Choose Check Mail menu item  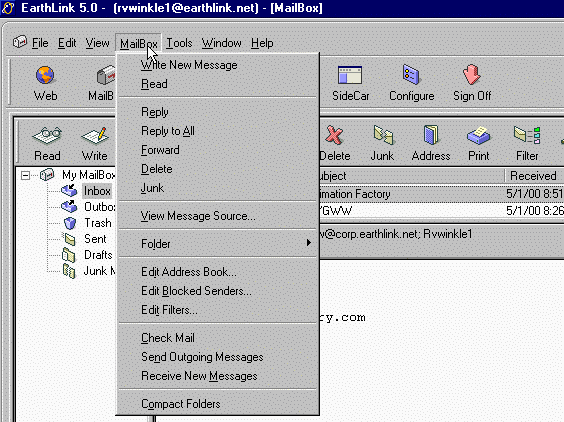coord(218,338)
